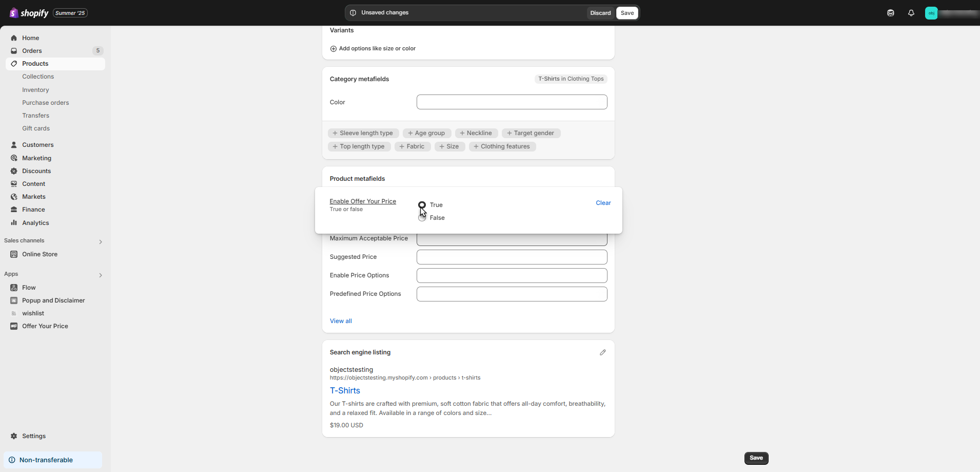Screen dimensions: 980x472
Task: Click the Unsaved changes alert icon
Action: click(x=353, y=13)
